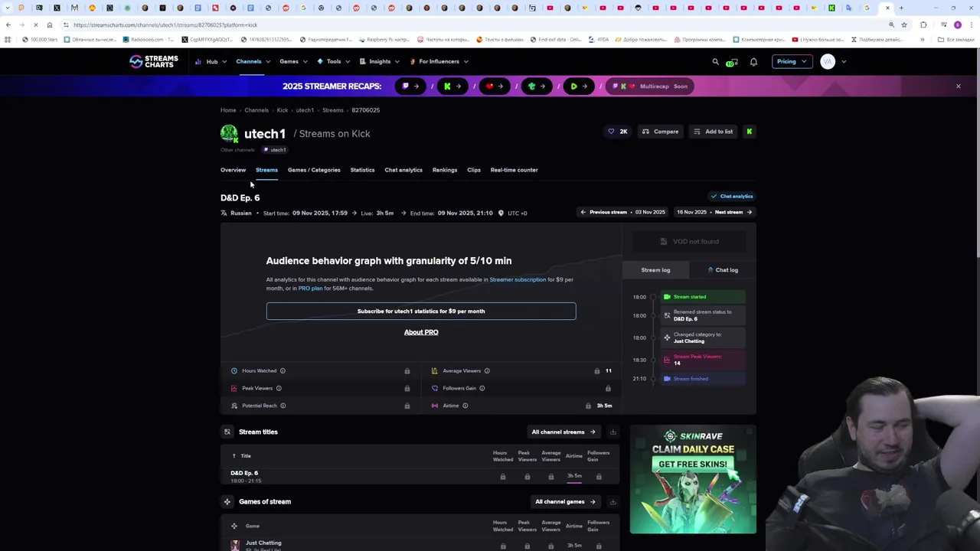
Task: Switch to the Statistics tab
Action: point(362,170)
